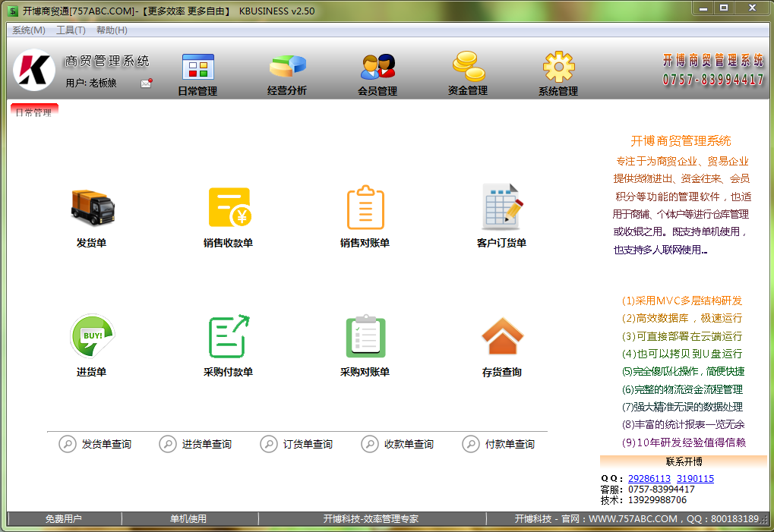This screenshot has height=532, width=774.
Task: Select the red 日常管理 tab
Action: [x=34, y=111]
